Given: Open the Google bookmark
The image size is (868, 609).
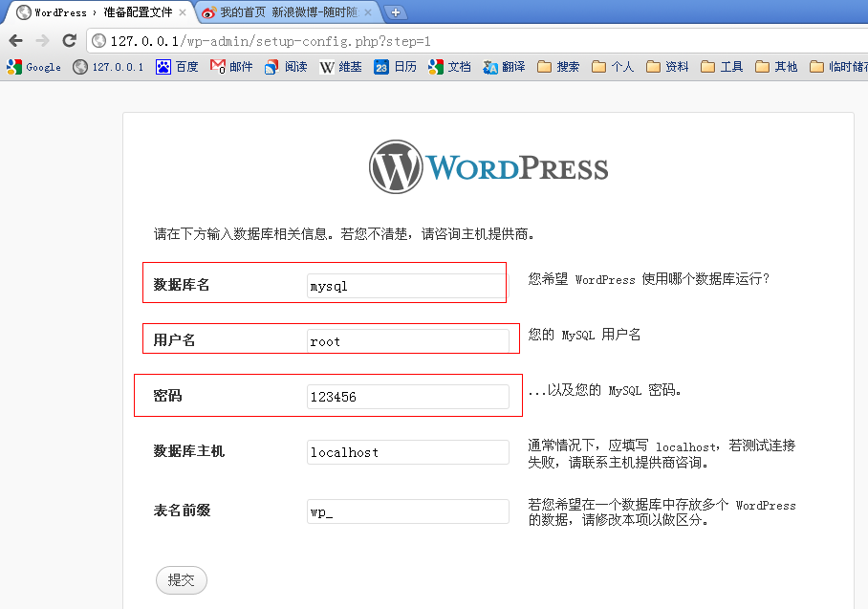Looking at the screenshot, I should pyautogui.click(x=33, y=67).
